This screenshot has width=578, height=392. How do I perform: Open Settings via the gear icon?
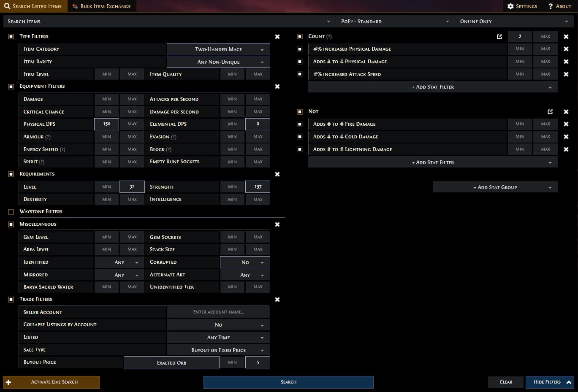point(510,6)
